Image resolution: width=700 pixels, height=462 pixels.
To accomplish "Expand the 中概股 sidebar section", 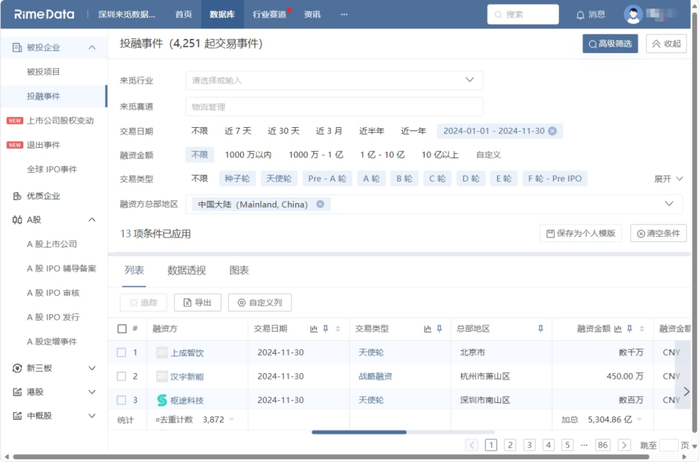I will click(x=92, y=416).
